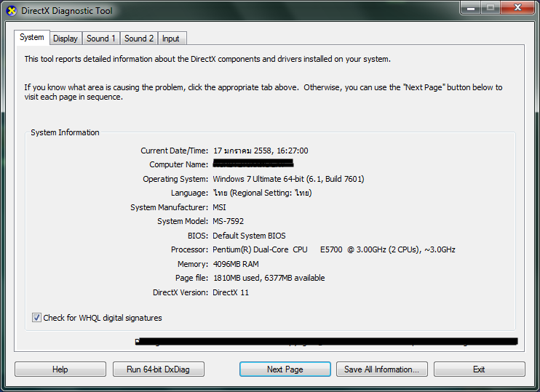Click the Exit button
This screenshot has width=540, height=392.
pos(480,369)
